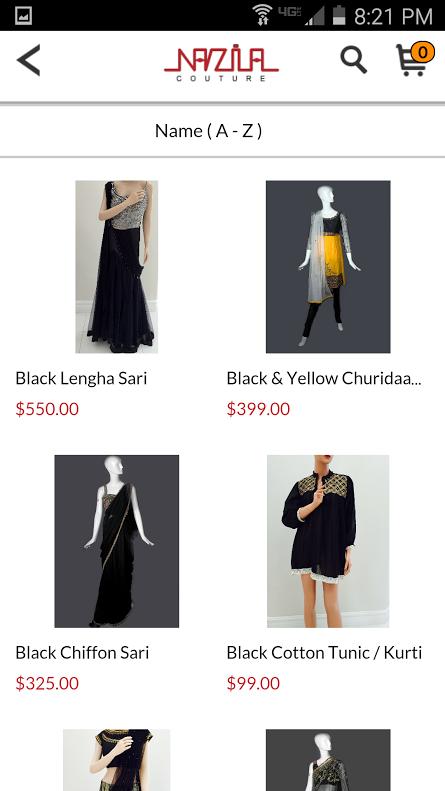
Task: Open Black Lengha Sari product image
Action: tap(117, 266)
